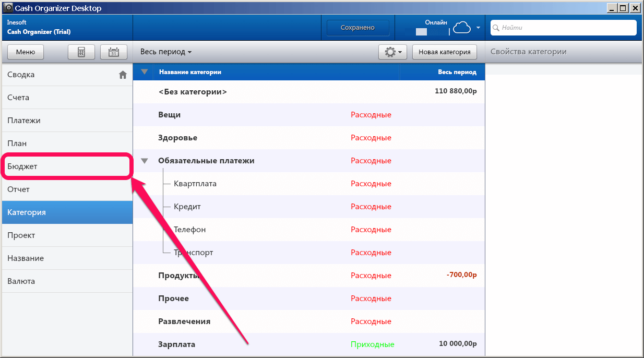Select the Здоровье category
644x358 pixels.
[309, 138]
